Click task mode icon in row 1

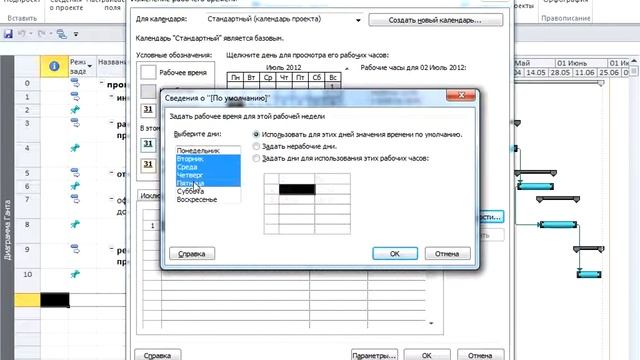coord(75,97)
